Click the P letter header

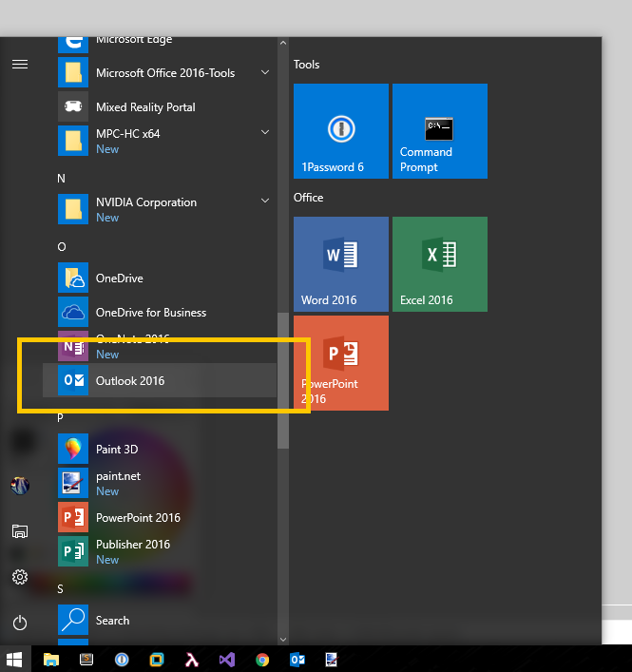tap(61, 417)
